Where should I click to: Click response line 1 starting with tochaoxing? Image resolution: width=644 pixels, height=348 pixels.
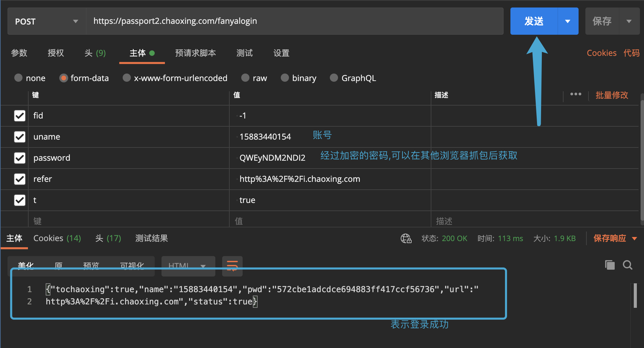[x=262, y=289]
